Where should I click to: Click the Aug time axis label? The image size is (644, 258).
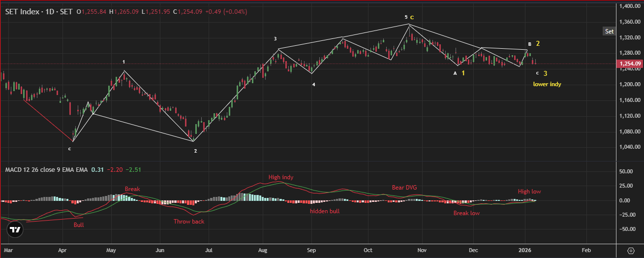[262, 250]
